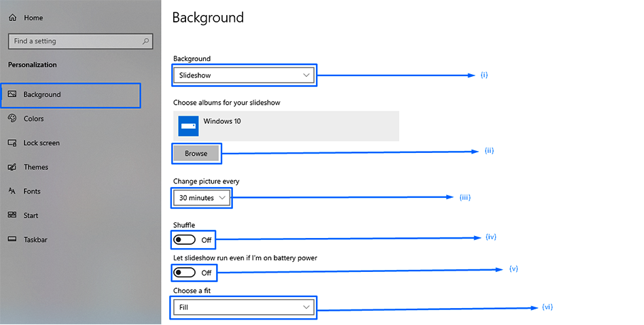Click the Find a setting search box

(x=75, y=41)
